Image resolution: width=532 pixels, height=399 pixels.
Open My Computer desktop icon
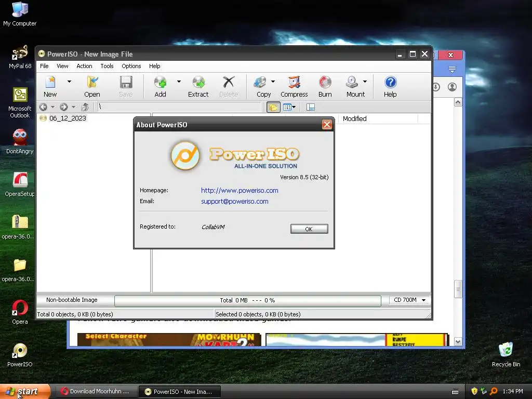pyautogui.click(x=20, y=14)
